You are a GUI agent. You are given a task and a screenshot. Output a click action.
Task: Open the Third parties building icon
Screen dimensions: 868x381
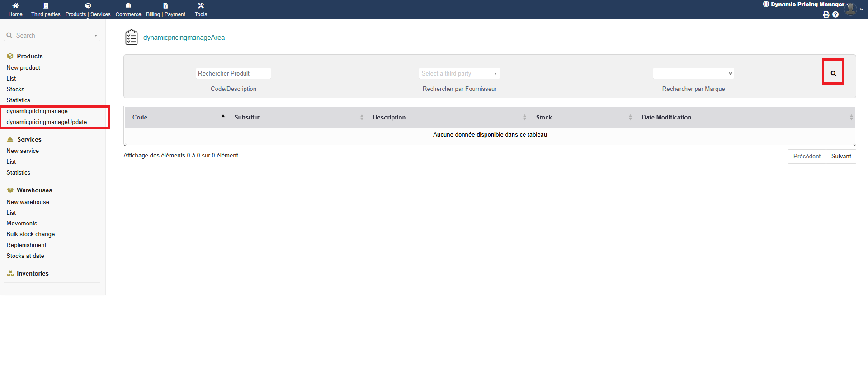coord(46,6)
